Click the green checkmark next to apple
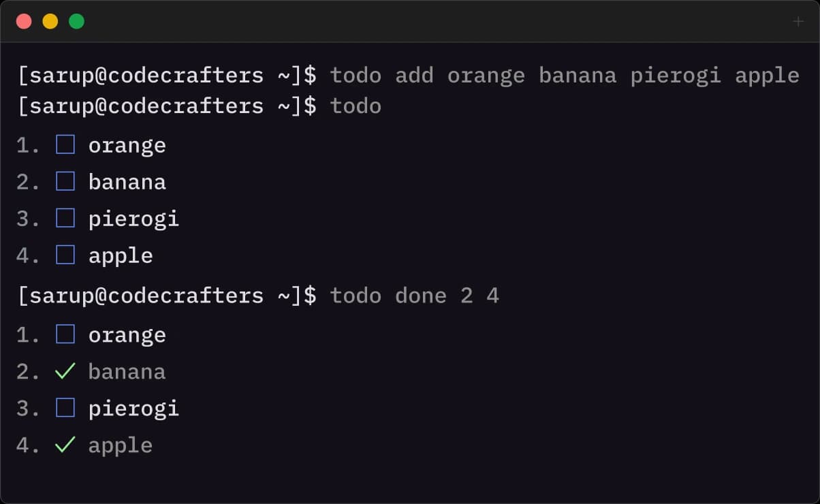This screenshot has height=504, width=820. click(x=66, y=444)
